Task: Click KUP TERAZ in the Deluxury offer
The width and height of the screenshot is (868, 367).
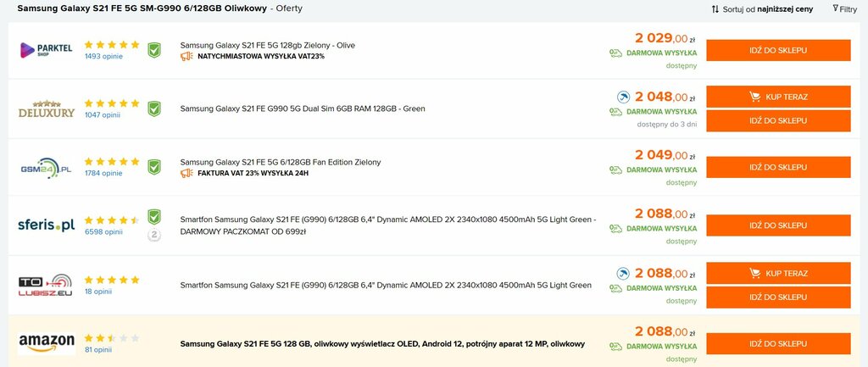Action: 778,97
